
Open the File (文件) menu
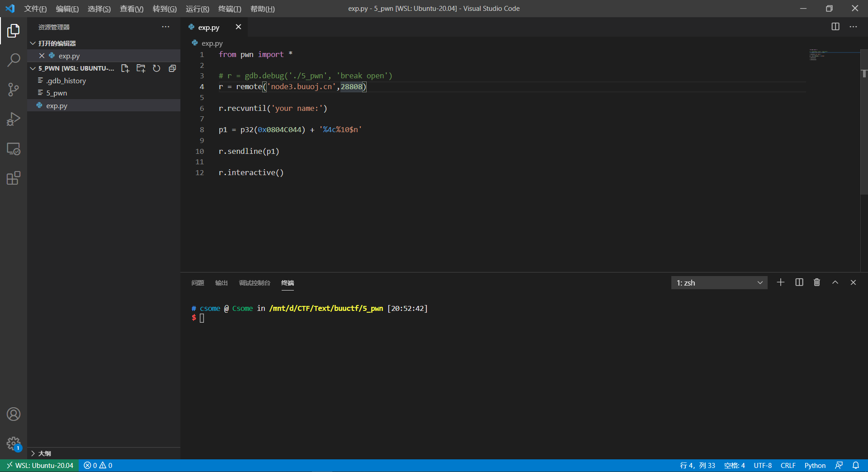(35, 9)
